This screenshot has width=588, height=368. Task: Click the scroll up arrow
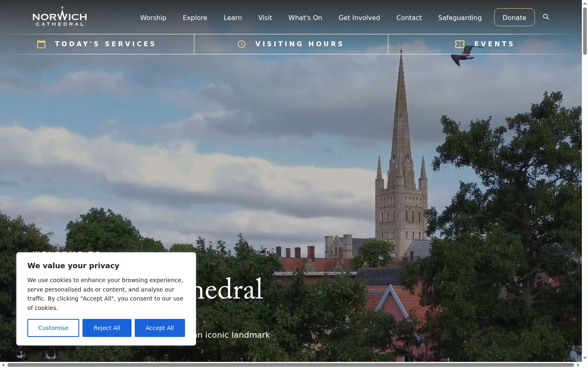click(x=585, y=3)
